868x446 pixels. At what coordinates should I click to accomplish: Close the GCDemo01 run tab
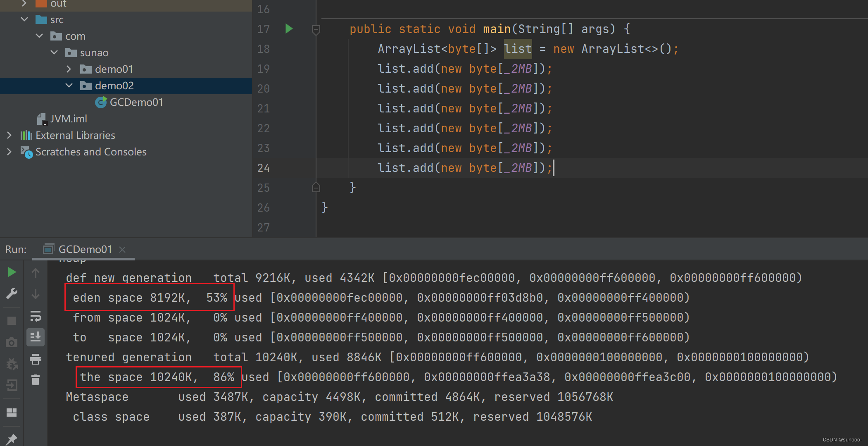122,249
